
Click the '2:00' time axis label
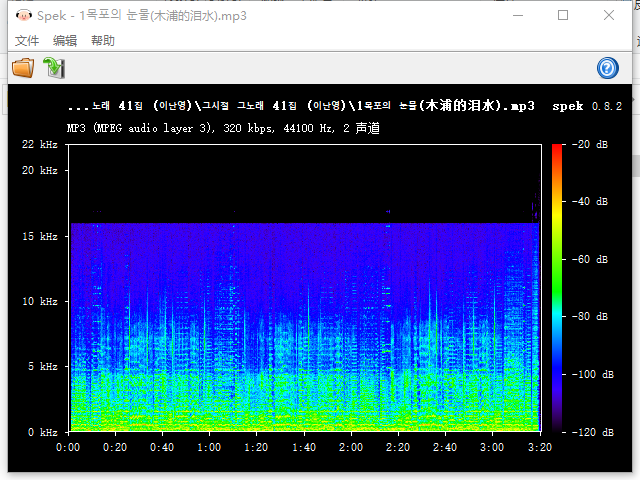351,447
